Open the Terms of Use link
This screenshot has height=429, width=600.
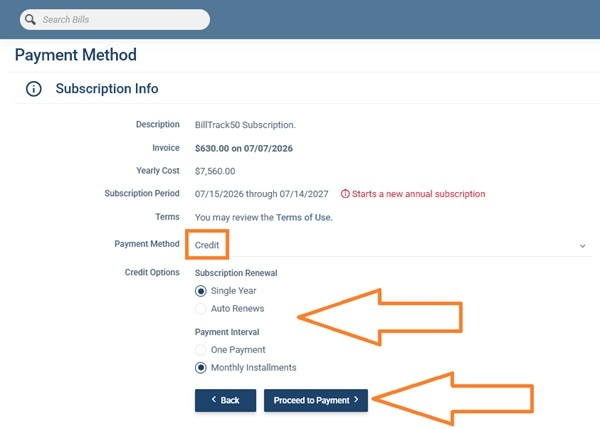pos(304,217)
